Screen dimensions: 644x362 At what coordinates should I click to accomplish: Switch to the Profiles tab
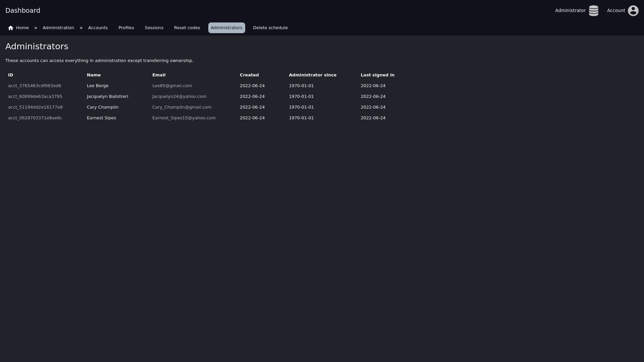coord(126,28)
